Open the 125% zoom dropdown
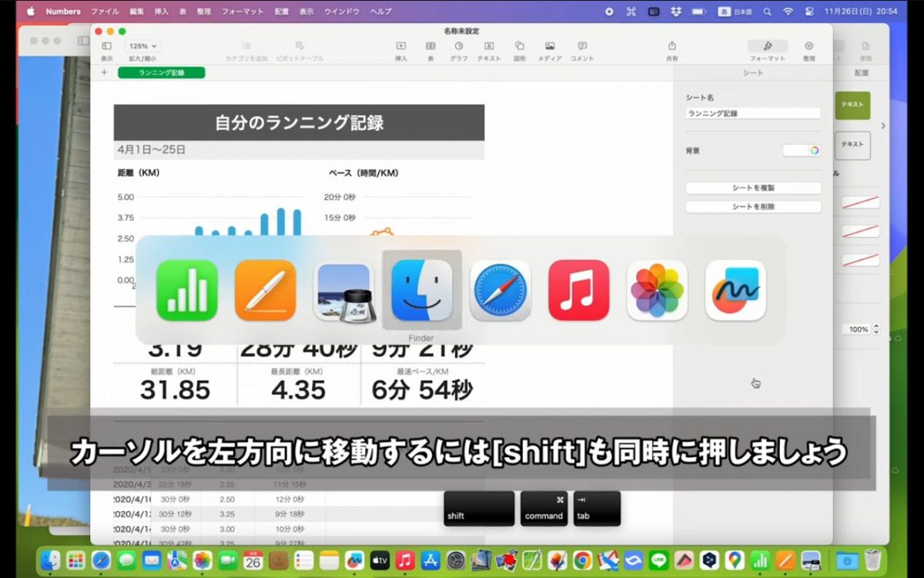Screen dimensions: 924x578 142,46
